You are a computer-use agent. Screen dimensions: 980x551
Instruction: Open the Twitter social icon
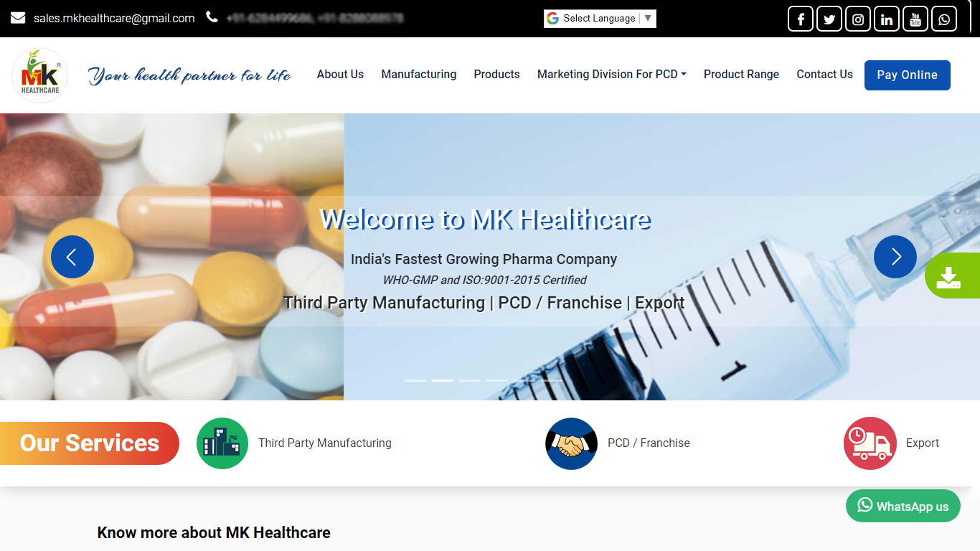click(x=829, y=19)
